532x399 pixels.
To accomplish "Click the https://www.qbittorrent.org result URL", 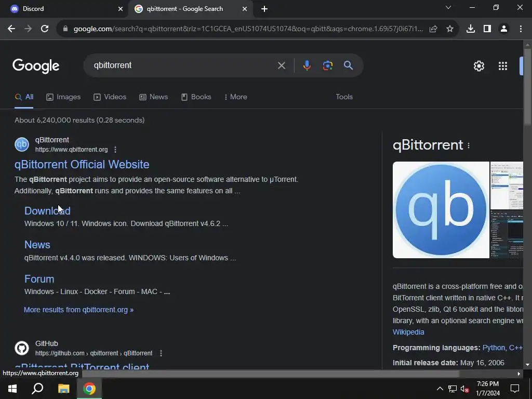I will pyautogui.click(x=72, y=150).
